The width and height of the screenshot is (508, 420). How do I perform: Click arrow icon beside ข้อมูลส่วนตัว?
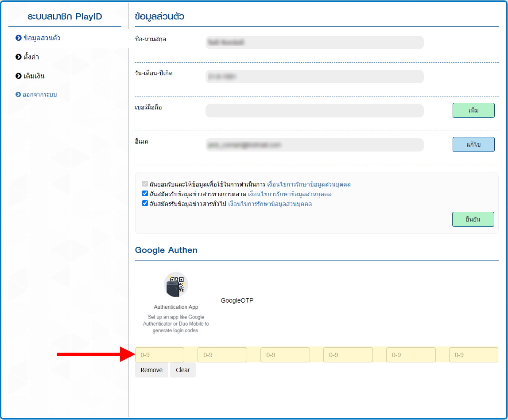point(19,38)
